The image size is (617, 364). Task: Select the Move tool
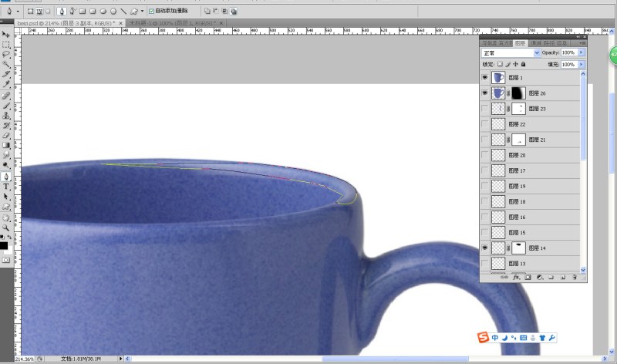tap(6, 35)
